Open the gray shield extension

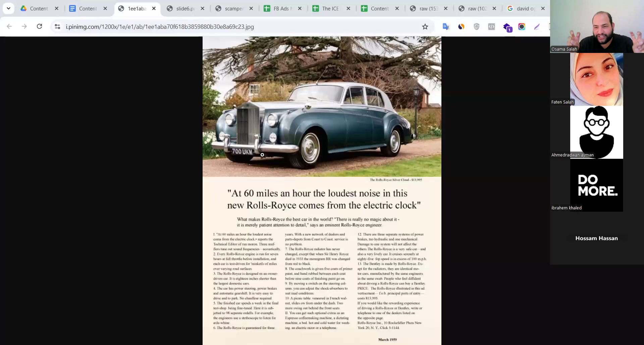click(476, 26)
